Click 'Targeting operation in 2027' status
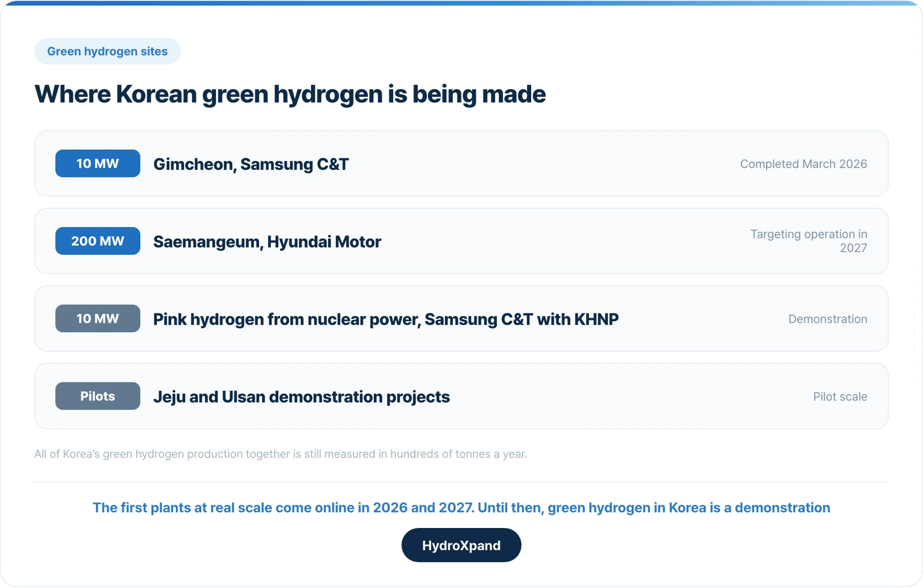The width and height of the screenshot is (923, 588). tap(809, 241)
